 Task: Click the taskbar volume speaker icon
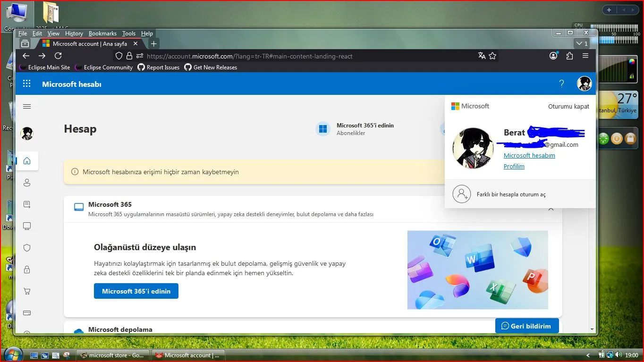pos(618,355)
